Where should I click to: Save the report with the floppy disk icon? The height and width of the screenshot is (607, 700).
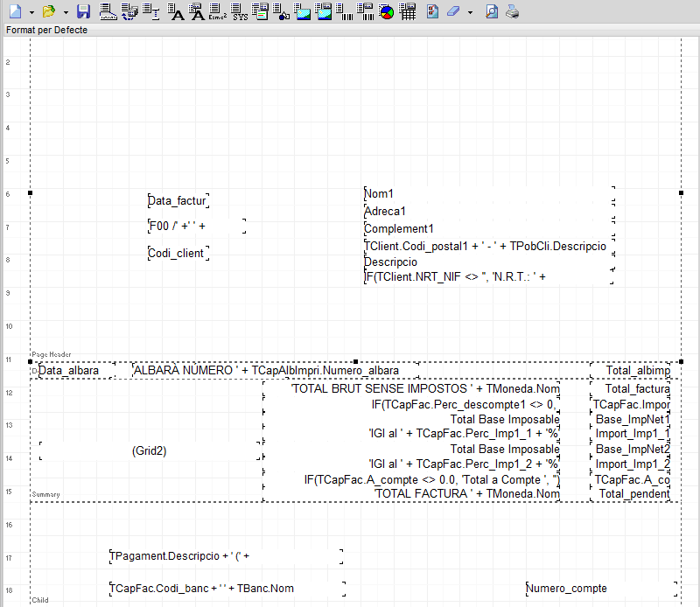tap(83, 11)
